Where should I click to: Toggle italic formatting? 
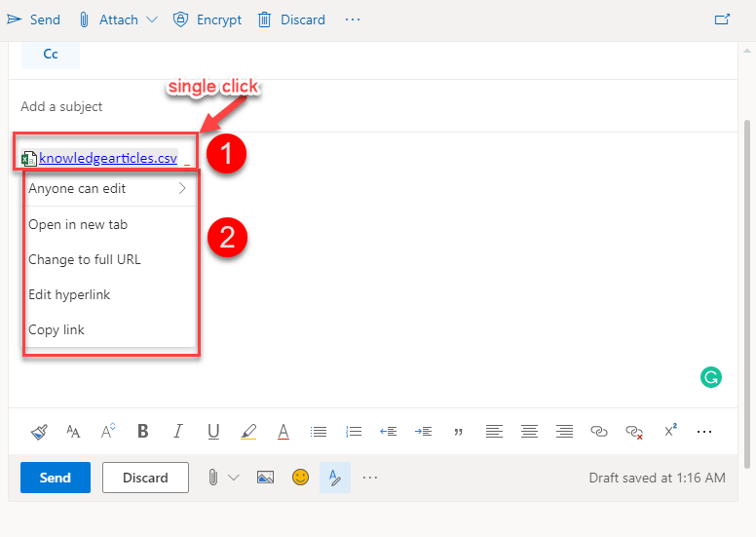(177, 431)
